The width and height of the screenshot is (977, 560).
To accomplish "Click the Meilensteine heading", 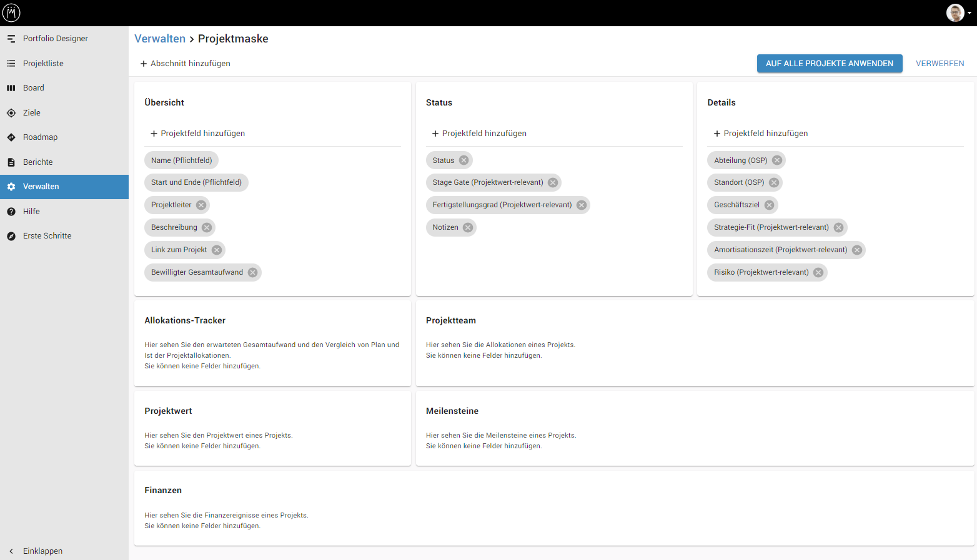I will point(452,411).
